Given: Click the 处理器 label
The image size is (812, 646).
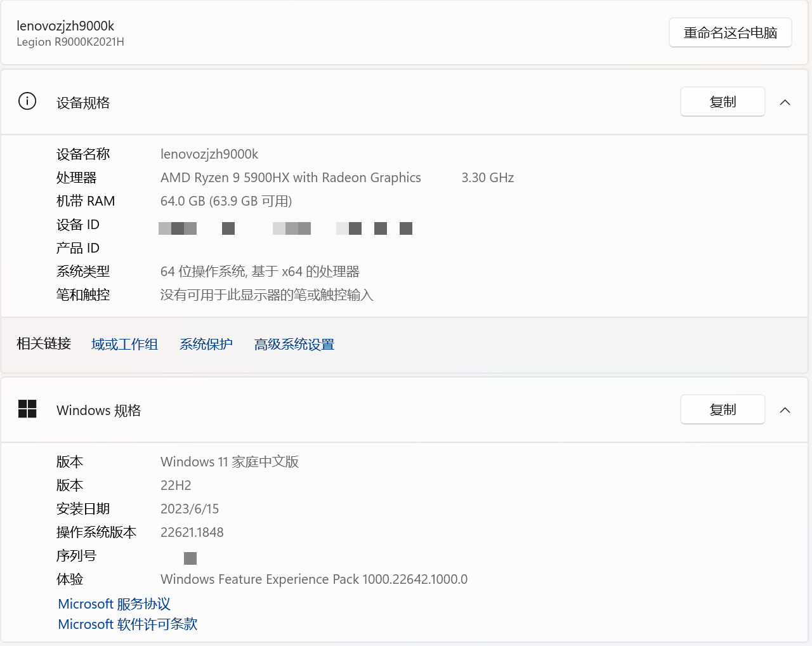Looking at the screenshot, I should (x=76, y=178).
